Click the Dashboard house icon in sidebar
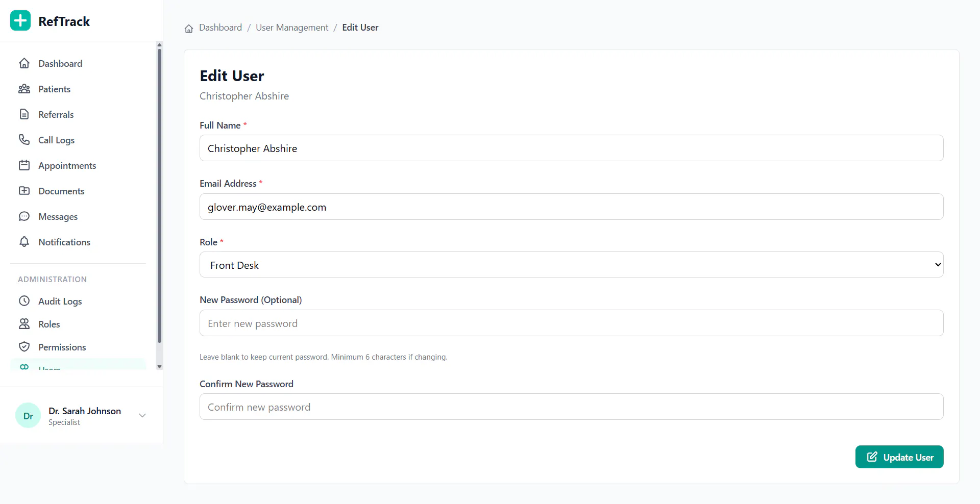Viewport: 980px width, 504px height. click(24, 63)
